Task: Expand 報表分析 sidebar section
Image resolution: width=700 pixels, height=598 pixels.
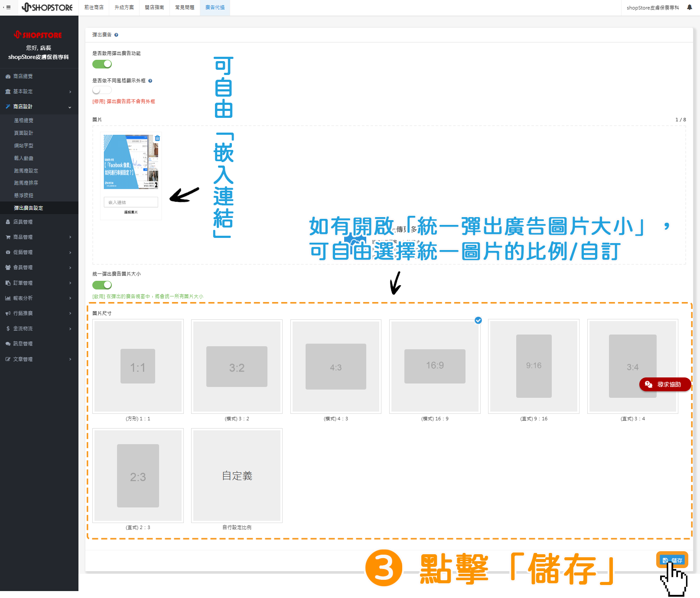Action: click(x=39, y=298)
